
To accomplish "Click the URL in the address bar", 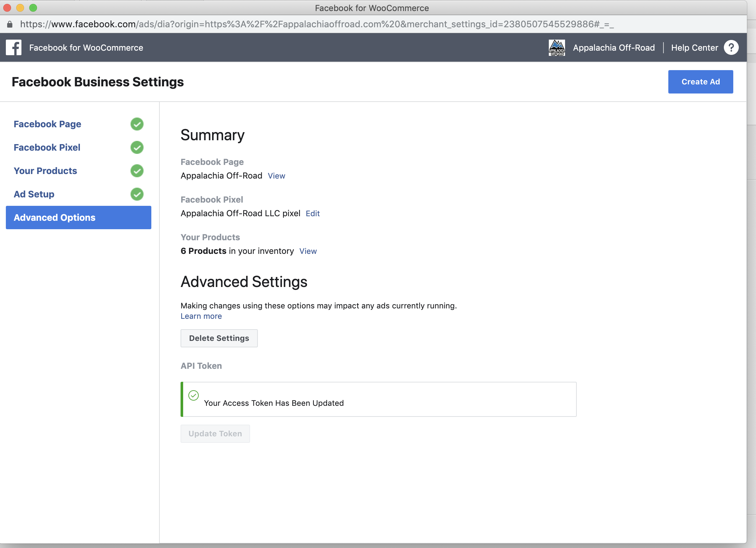I will (317, 24).
